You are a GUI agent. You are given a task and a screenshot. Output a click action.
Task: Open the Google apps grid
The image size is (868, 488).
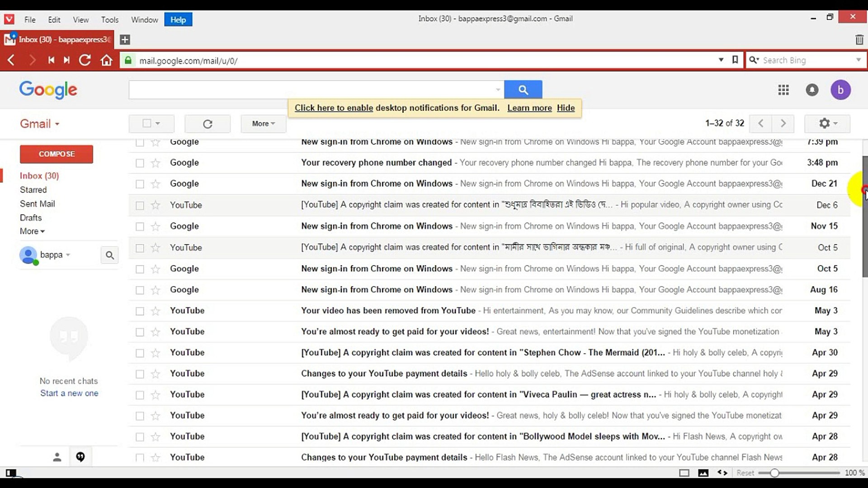[x=783, y=90]
